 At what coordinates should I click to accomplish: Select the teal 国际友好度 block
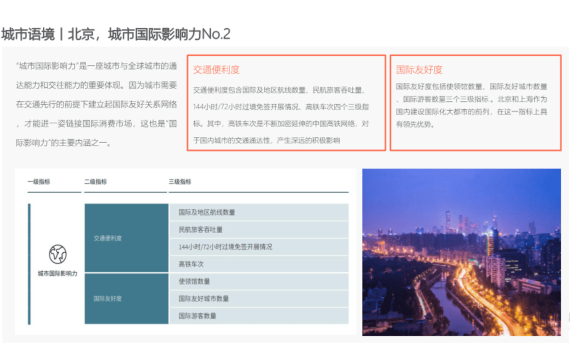127,299
